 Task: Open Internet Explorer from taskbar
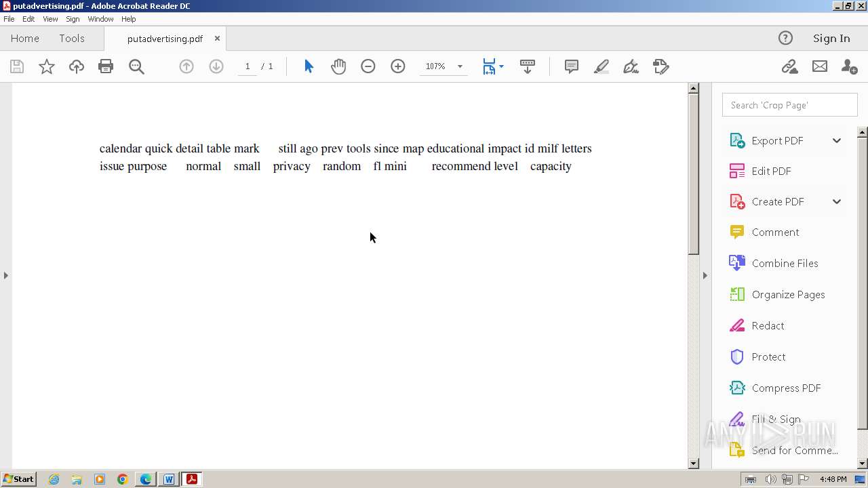point(54,479)
